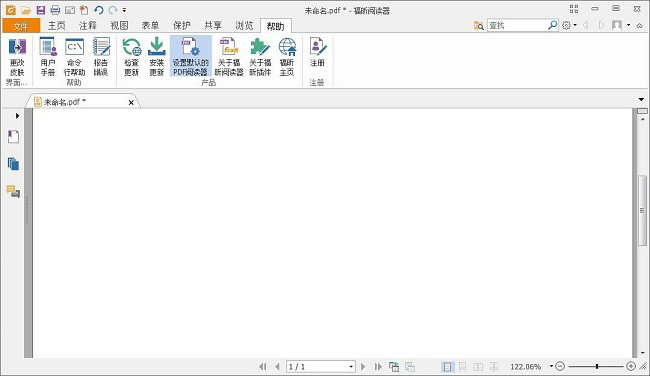Image resolution: width=650 pixels, height=376 pixels.
Task: Switch to the 共享 tab
Action: click(x=213, y=26)
